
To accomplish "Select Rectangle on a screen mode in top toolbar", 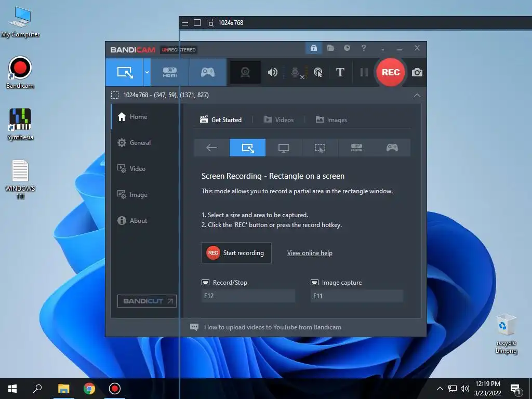I will (125, 72).
